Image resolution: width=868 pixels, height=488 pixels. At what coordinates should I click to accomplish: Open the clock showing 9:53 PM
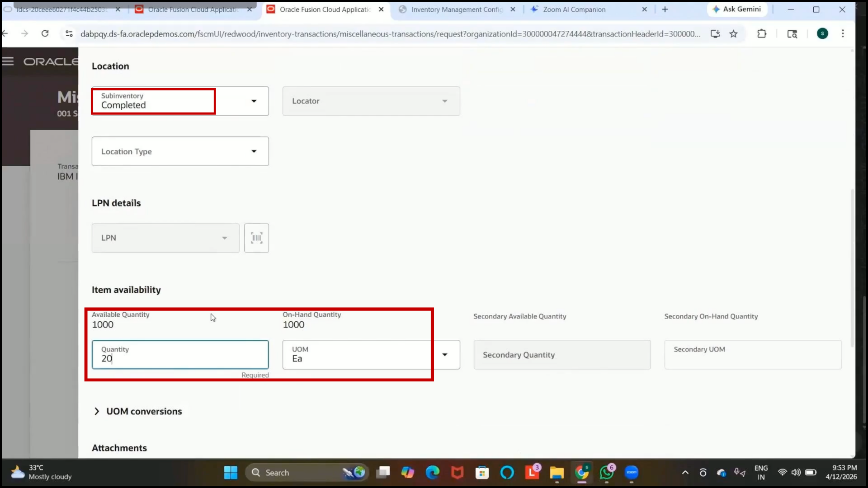tap(841, 473)
